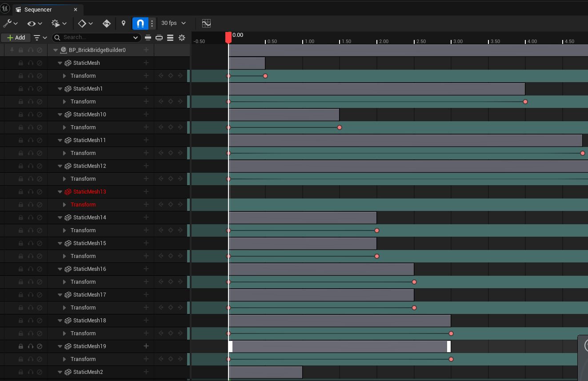
Task: Expand Transform under StaticMesh10
Action: click(64, 127)
